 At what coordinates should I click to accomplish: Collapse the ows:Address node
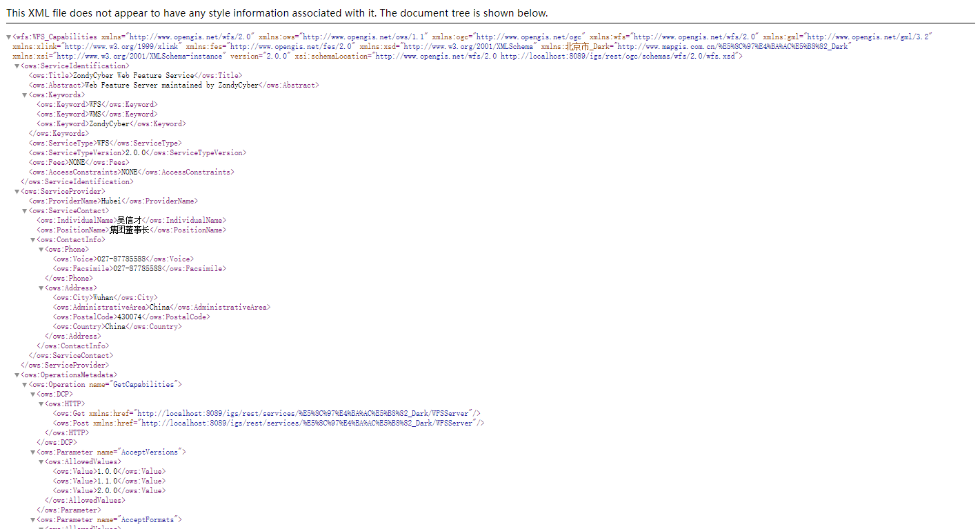tap(41, 288)
